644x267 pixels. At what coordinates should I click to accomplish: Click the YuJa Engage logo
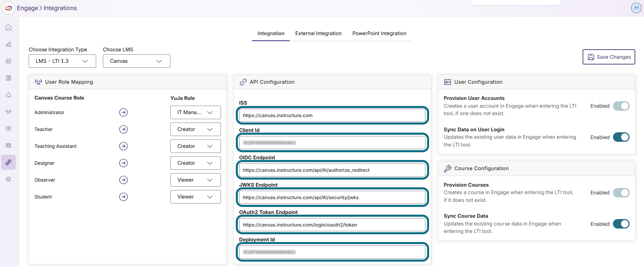[x=8, y=8]
